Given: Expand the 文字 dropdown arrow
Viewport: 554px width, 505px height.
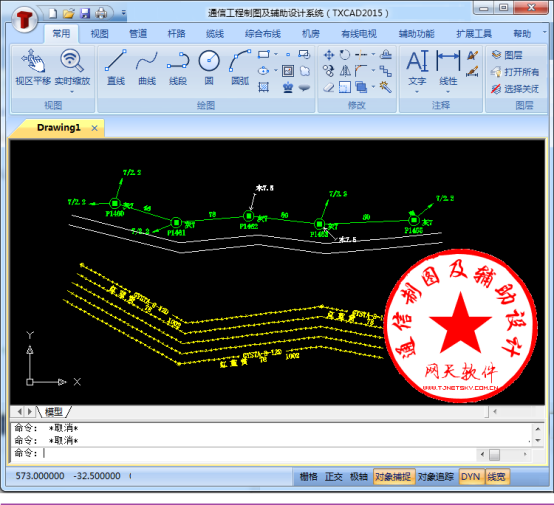Looking at the screenshot, I should tap(417, 92).
